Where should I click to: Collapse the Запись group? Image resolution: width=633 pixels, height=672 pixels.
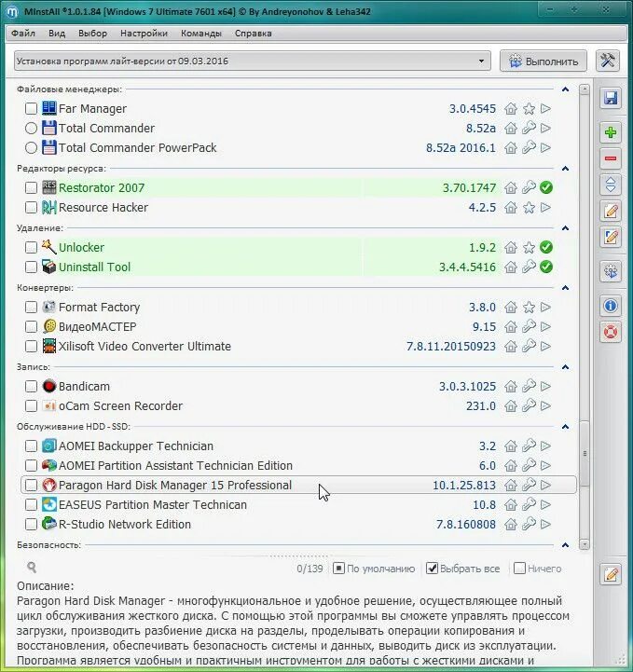point(565,367)
